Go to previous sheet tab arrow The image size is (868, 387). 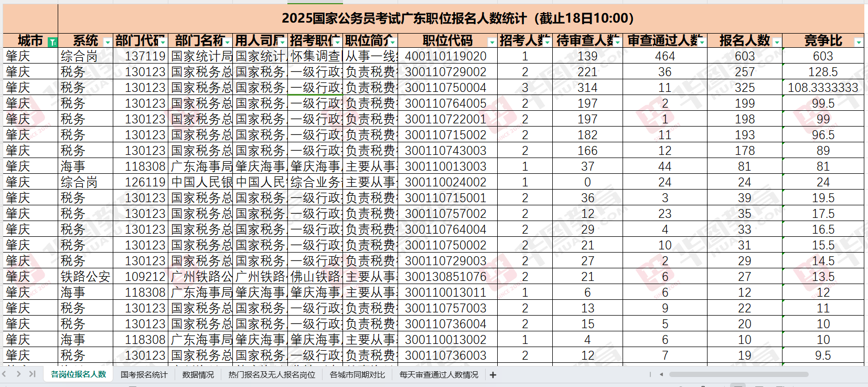[5, 374]
